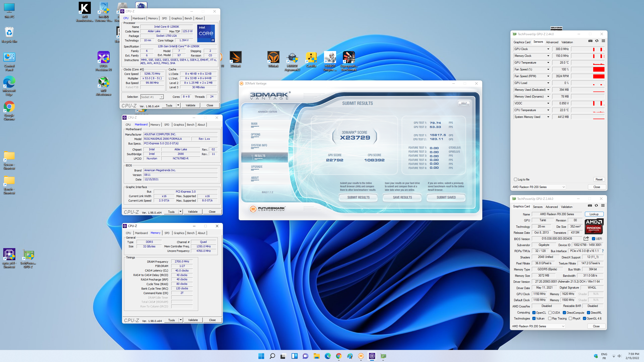644x362 pixels.
Task: Take GPU-Z sensors screenshot camera icon
Action: coord(590,41)
